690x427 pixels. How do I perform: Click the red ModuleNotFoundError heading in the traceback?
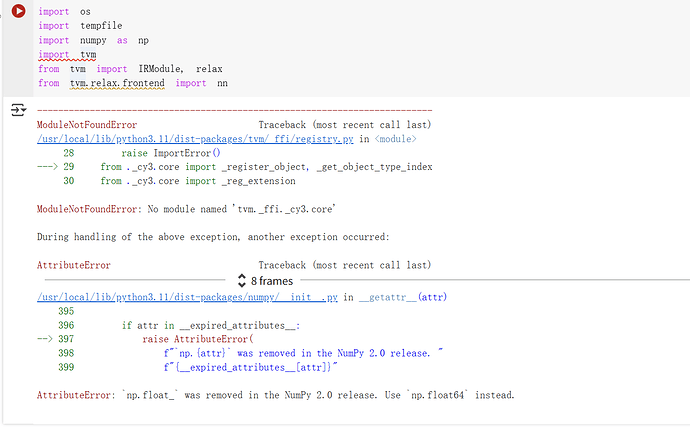point(86,125)
